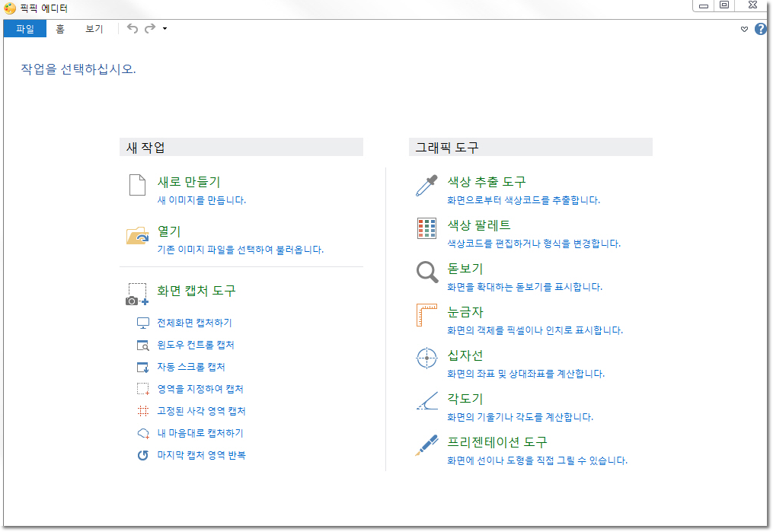
Task: Click the camera icon for 화면 캡처 도구
Action: 137,294
